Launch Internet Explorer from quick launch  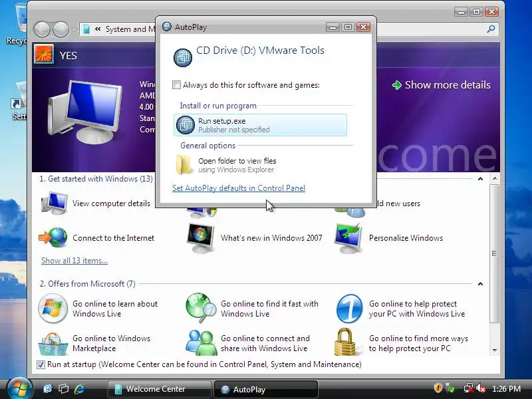[79, 388]
